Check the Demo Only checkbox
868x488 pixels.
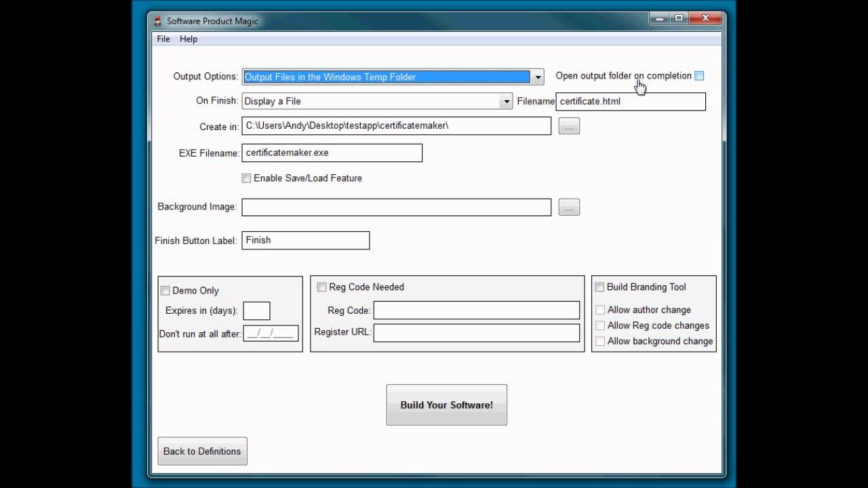(x=165, y=291)
